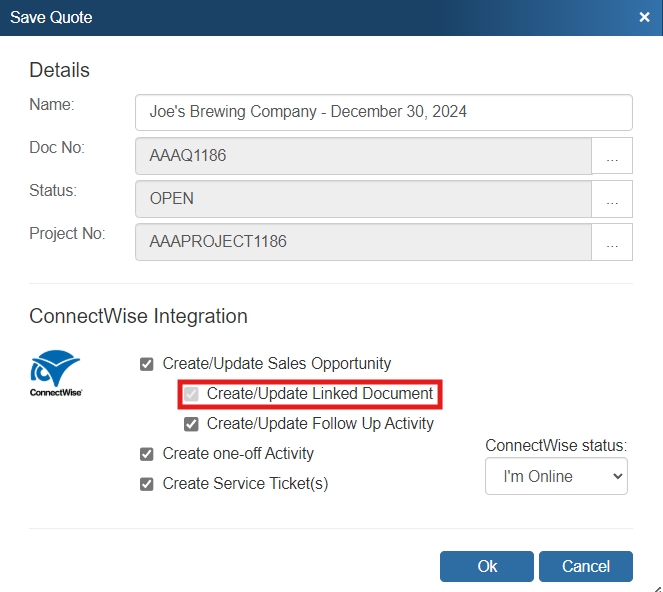Disable Create one-off Activity option
The height and width of the screenshot is (592, 663).
147,454
